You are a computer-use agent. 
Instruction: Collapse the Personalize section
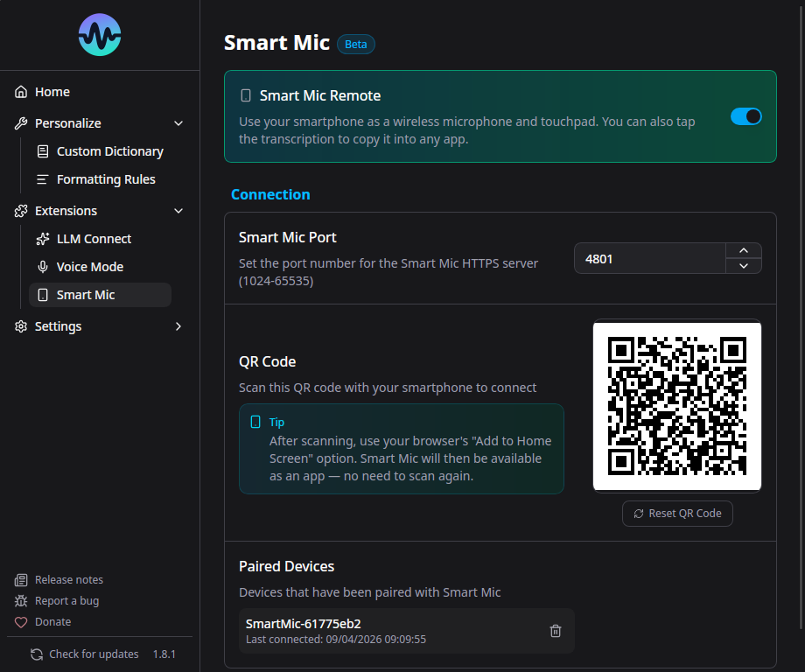(178, 122)
